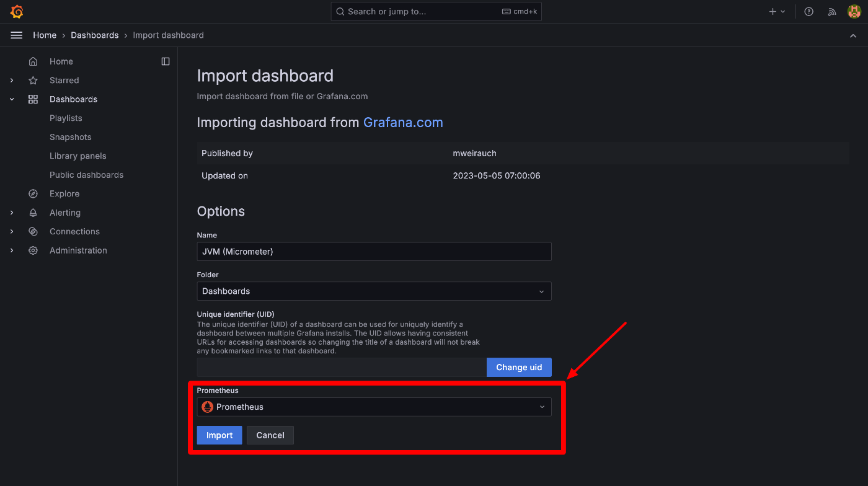868x486 pixels.
Task: Open the plus add-new menu
Action: coord(777,12)
